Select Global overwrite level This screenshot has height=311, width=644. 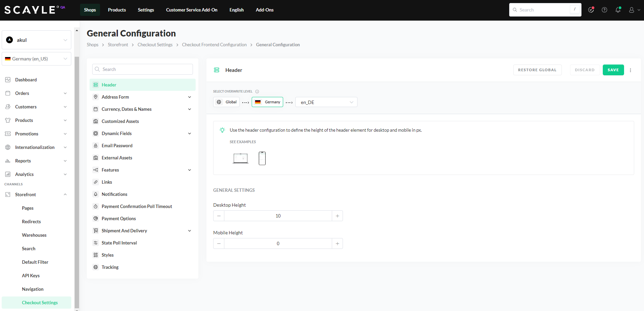pos(226,102)
